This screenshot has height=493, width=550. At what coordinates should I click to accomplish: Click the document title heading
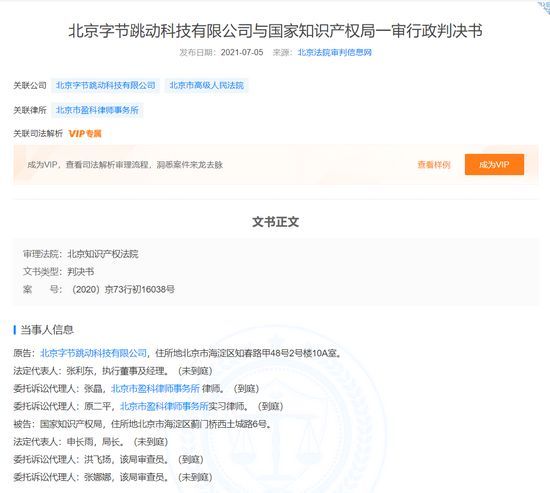tap(275, 31)
